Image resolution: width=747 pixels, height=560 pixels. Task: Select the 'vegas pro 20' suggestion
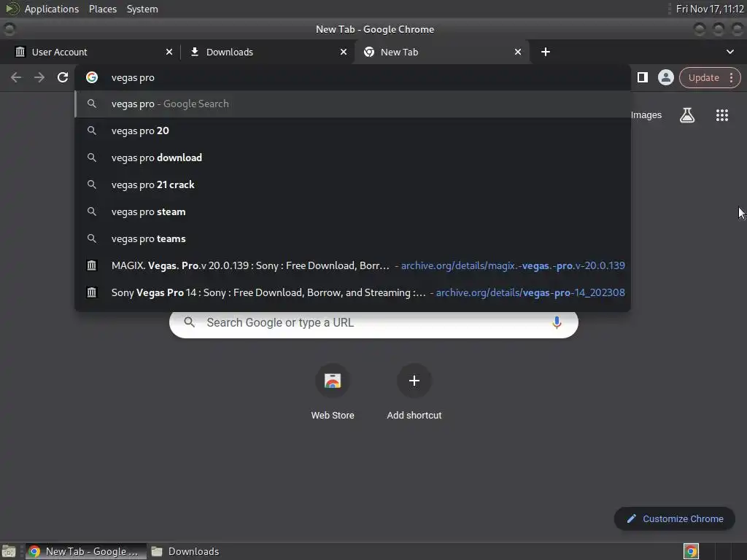pyautogui.click(x=352, y=131)
